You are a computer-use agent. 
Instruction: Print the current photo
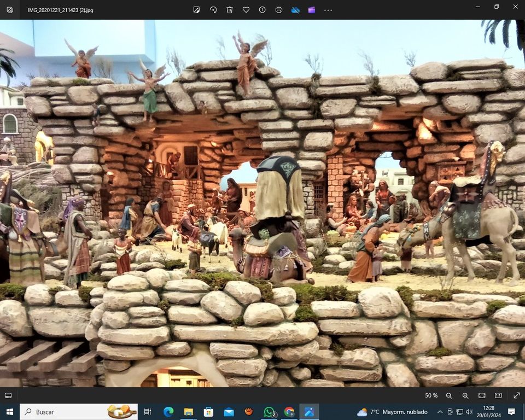(279, 10)
